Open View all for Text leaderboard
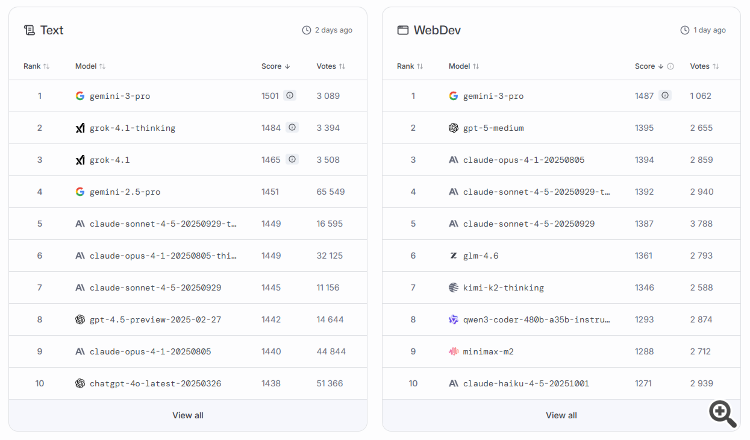This screenshot has height=440, width=750. point(188,415)
